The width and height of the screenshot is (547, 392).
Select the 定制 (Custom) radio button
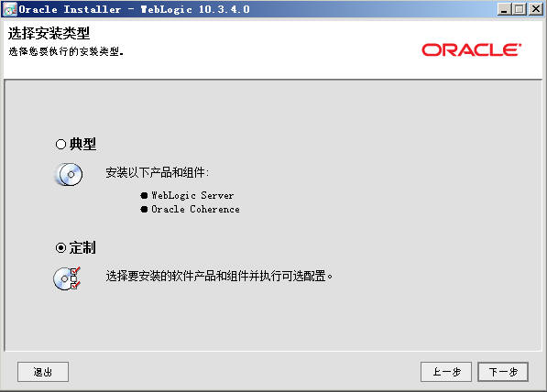pyautogui.click(x=60, y=248)
